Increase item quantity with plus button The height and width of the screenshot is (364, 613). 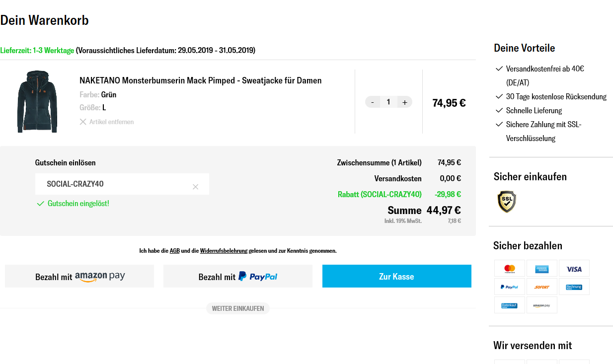(x=404, y=102)
